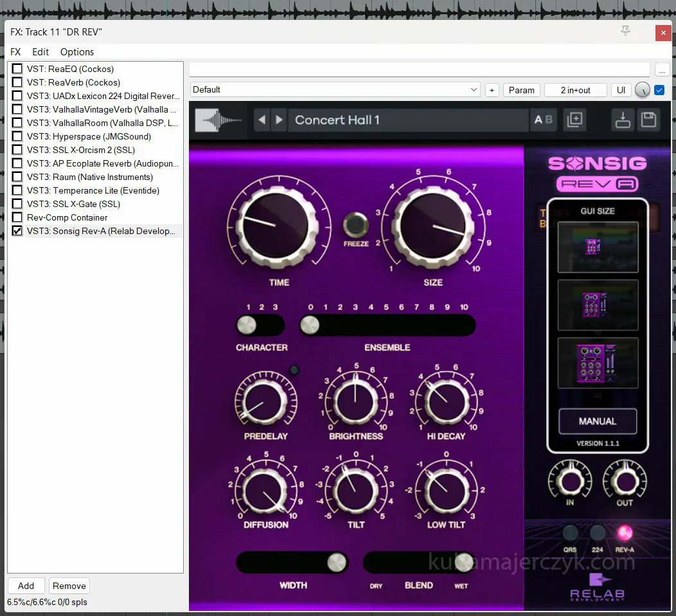Disable the Sonsig Rev-A plugin checkbox
Image resolution: width=676 pixels, height=616 pixels.
pos(17,231)
